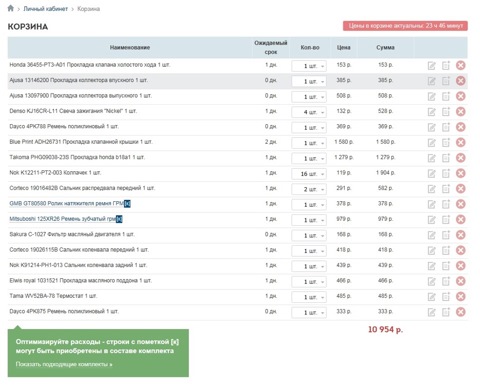Screen dimensions: 480x388
Task: Edit the Tama WV52BA-78 thermostat row
Action: pyautogui.click(x=431, y=297)
